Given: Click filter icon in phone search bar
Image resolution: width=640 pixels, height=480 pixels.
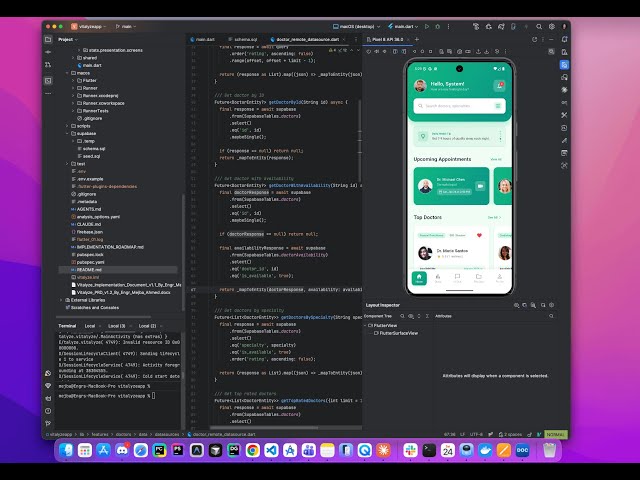Looking at the screenshot, I should click(x=498, y=106).
